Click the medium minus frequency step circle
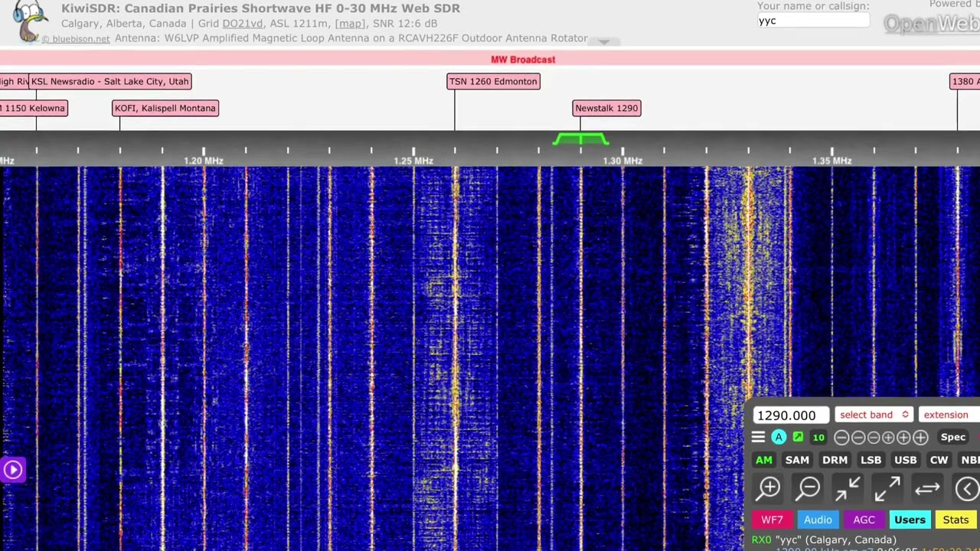The image size is (980, 551). [x=858, y=438]
